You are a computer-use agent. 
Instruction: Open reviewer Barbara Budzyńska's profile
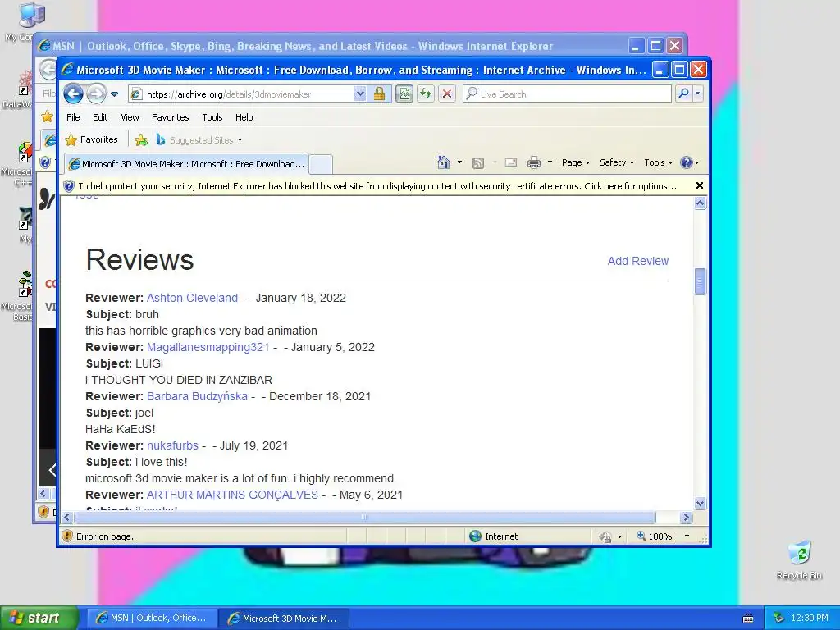click(x=197, y=396)
